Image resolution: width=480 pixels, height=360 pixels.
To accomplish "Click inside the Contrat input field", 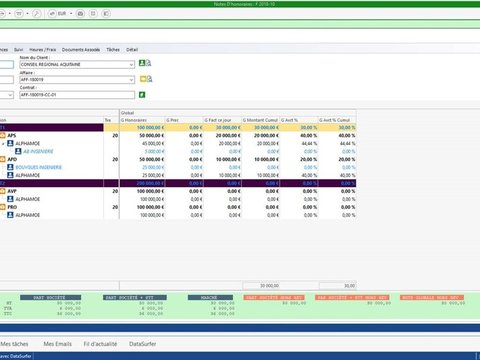I will (x=77, y=95).
